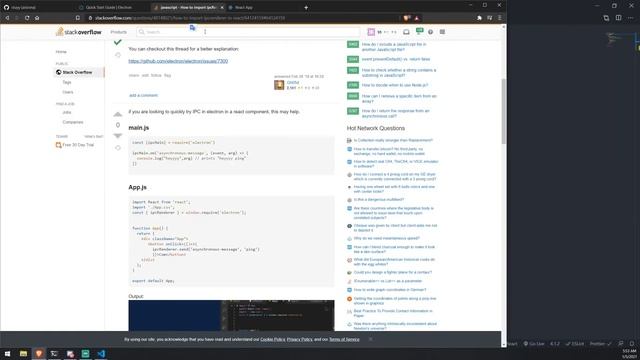Open the browser main hamburger menu
Viewport: 640px width, 360px height.
(x=500, y=18)
